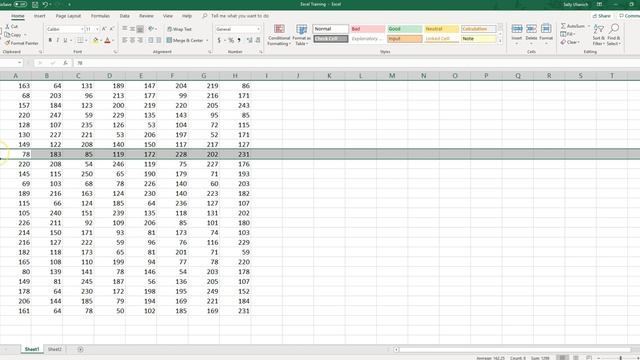Apply the Input cell style
The width and height of the screenshot is (640, 360).
click(404, 39)
